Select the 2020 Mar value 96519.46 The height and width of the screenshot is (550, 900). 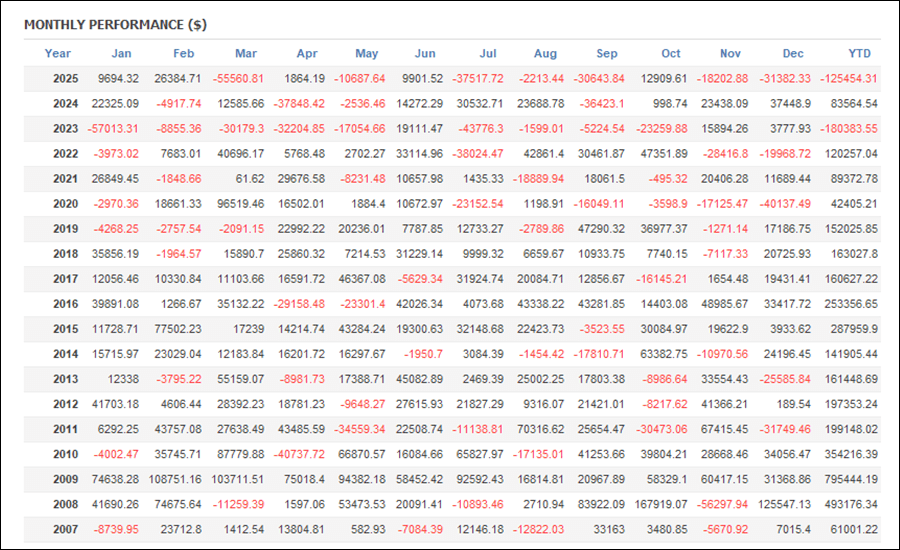point(236,204)
